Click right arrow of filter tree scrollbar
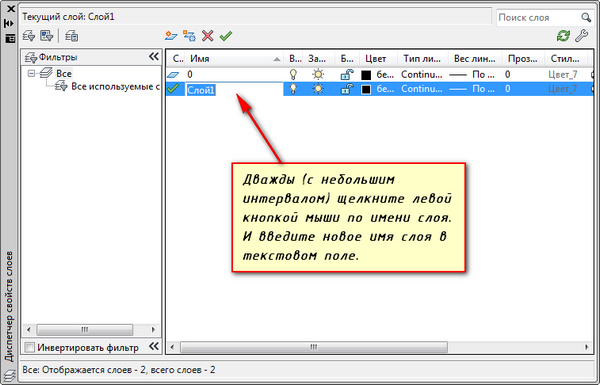 [x=153, y=330]
